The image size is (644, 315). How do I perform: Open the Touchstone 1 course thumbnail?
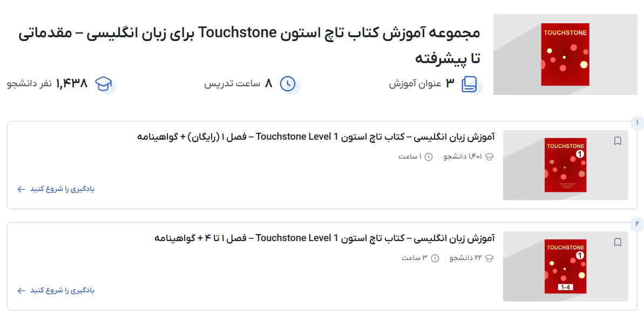click(x=565, y=165)
